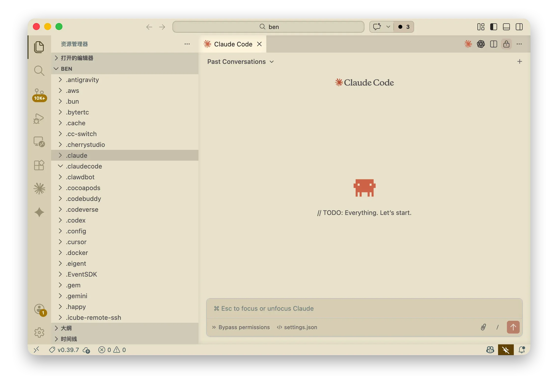This screenshot has width=558, height=392.
Task: Open problems panel from errors and warnings count
Action: [112, 350]
